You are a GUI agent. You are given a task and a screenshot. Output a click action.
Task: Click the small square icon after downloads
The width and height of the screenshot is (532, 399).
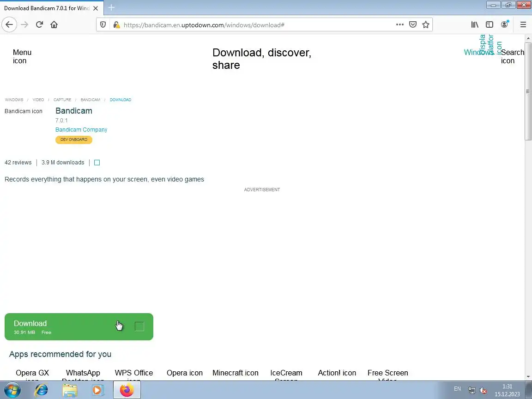(97, 163)
